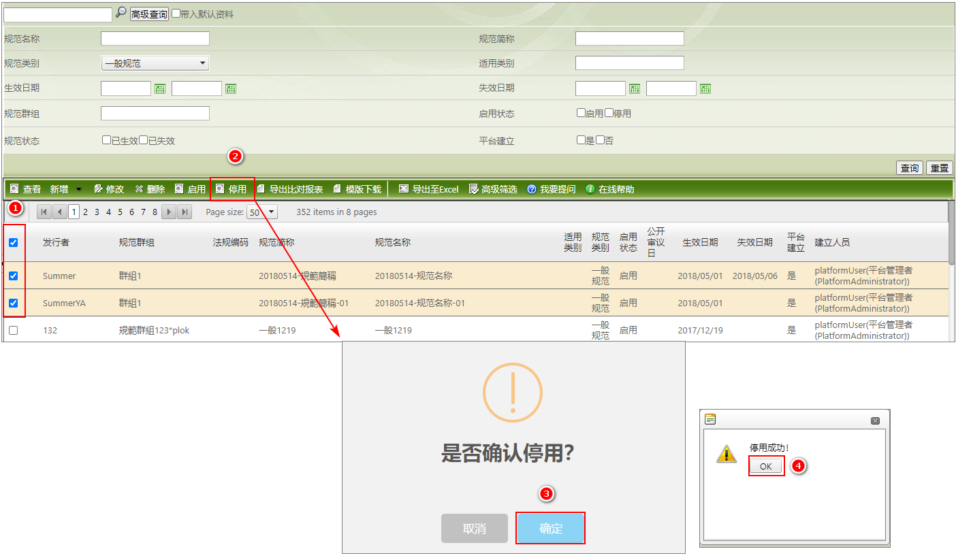Click the 适用类别 input field

click(x=630, y=63)
